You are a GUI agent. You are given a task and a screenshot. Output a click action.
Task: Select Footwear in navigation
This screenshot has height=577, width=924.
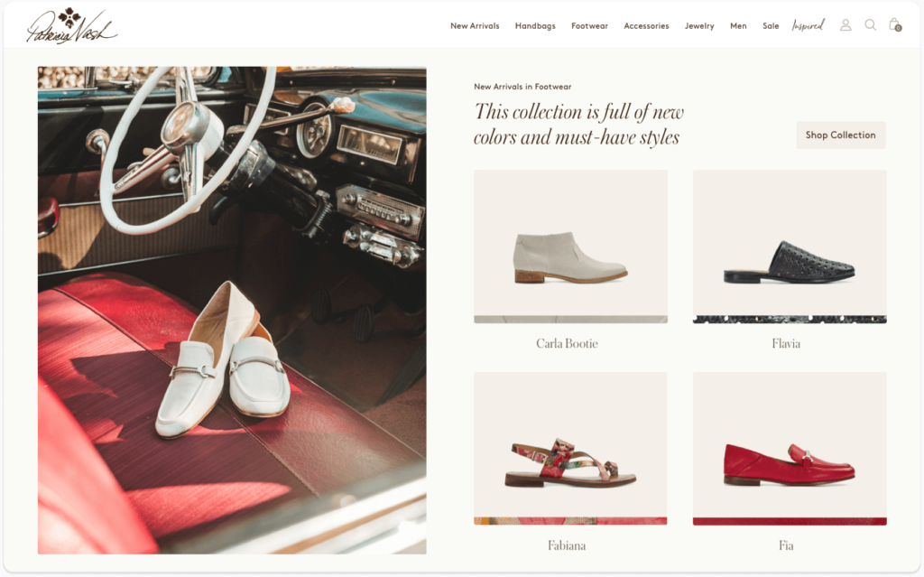click(589, 26)
